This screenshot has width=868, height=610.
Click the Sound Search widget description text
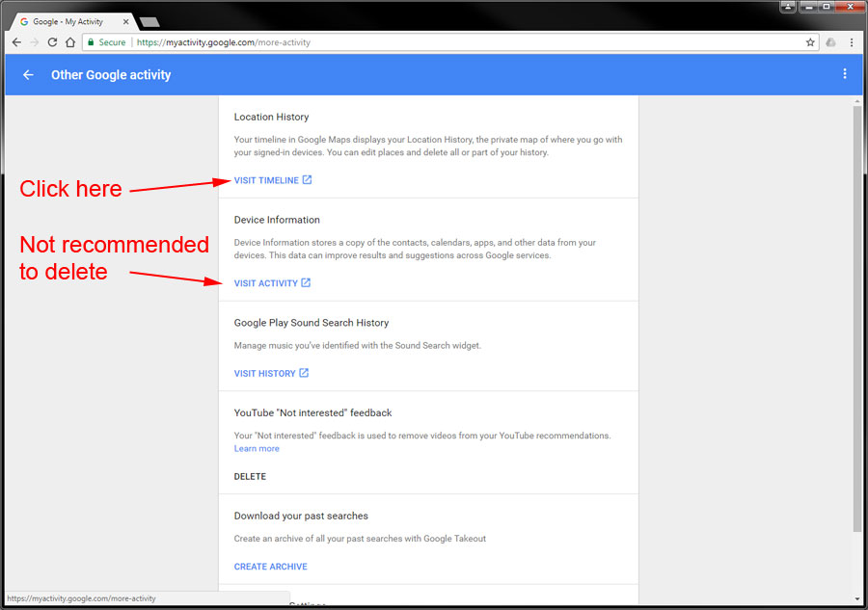click(x=358, y=346)
